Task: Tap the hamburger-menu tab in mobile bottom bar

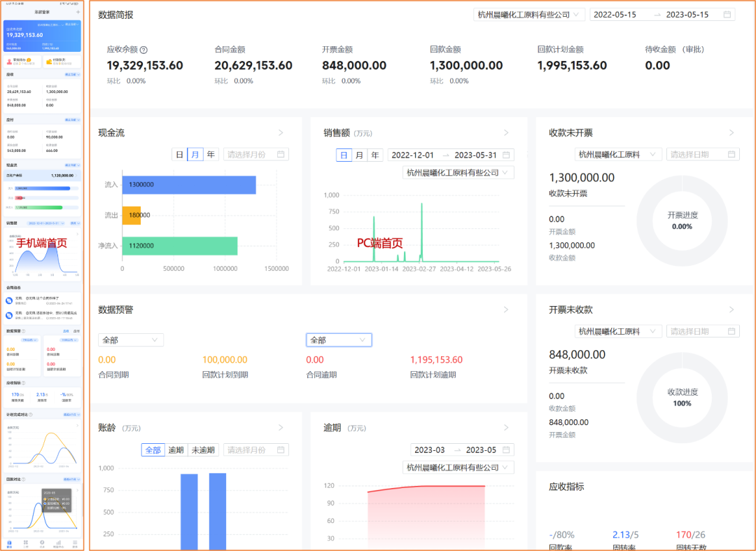Action: 75,544
